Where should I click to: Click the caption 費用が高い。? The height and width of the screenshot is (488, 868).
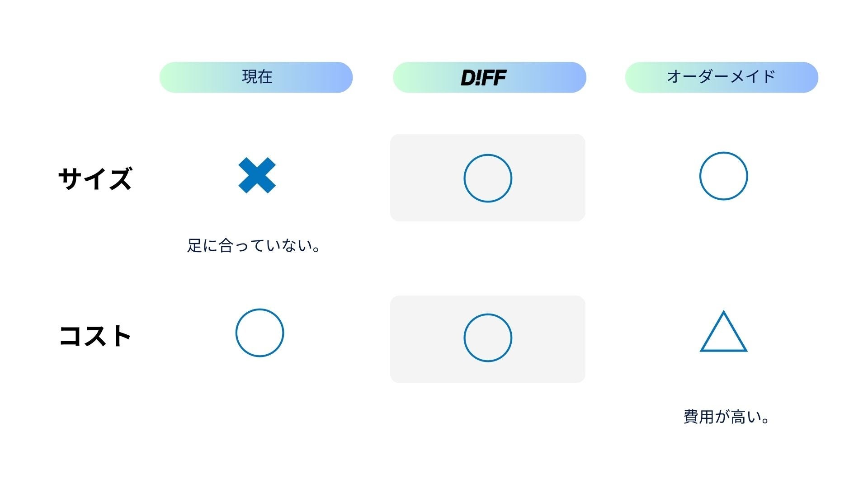(726, 417)
